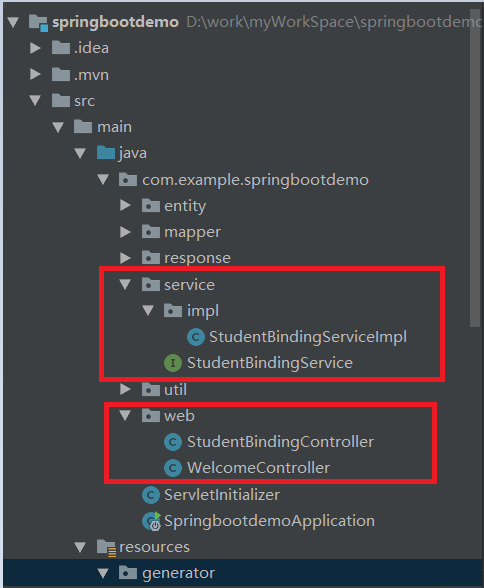This screenshot has height=588, width=484.
Task: Open SpringbootdemoApplication file name
Action: point(269,521)
